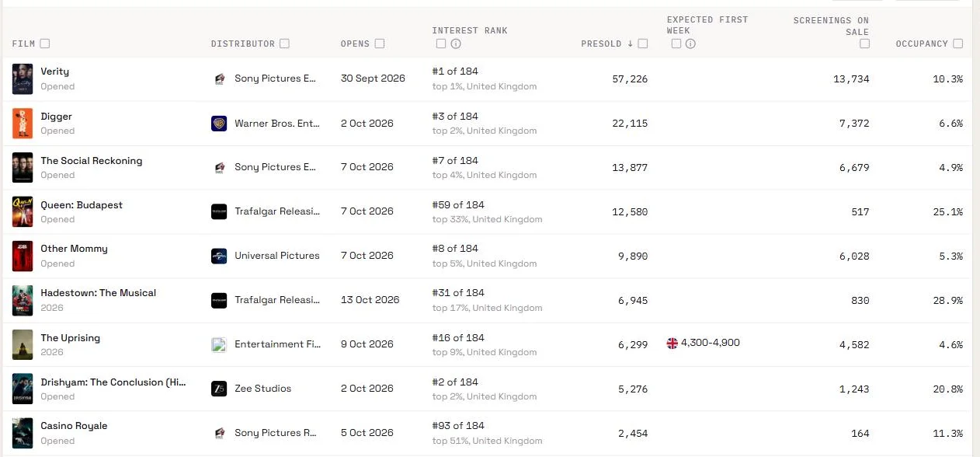Image resolution: width=980 pixels, height=457 pixels.
Task: Open the Queen: Budapest poster thumbnail
Action: click(x=23, y=211)
